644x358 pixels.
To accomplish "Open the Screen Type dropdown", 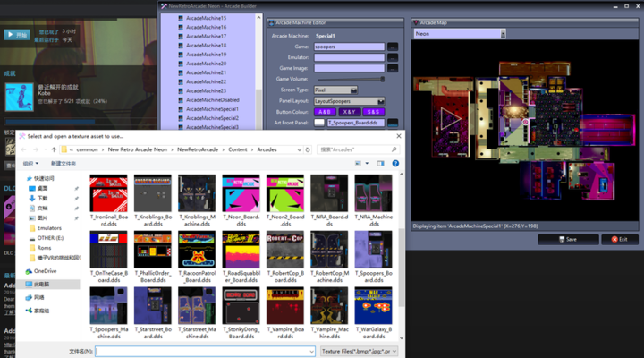I will (353, 90).
